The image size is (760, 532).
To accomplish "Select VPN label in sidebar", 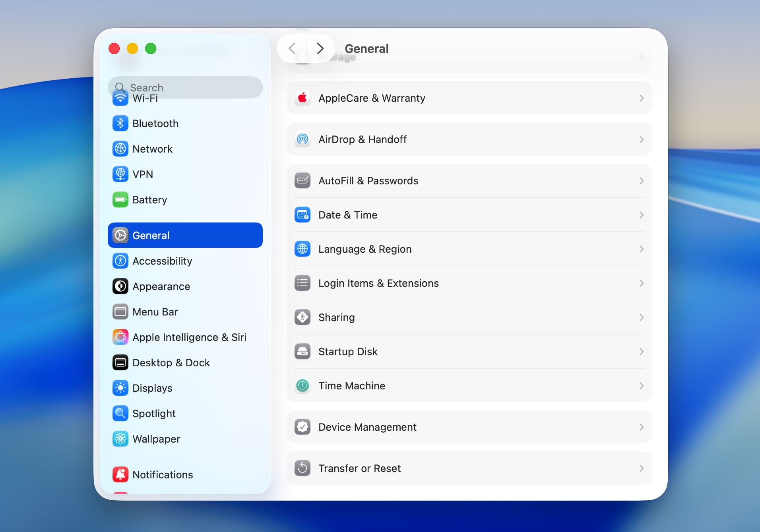I will [x=143, y=174].
